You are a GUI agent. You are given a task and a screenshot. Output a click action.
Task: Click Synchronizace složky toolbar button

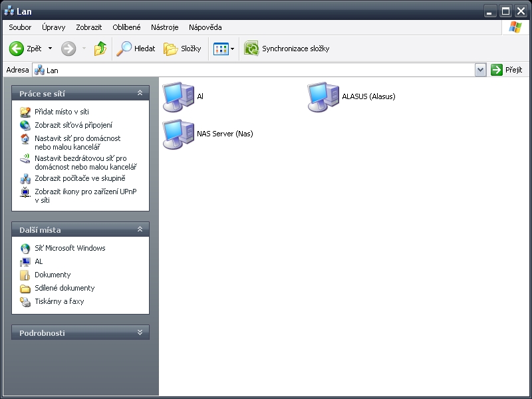287,49
